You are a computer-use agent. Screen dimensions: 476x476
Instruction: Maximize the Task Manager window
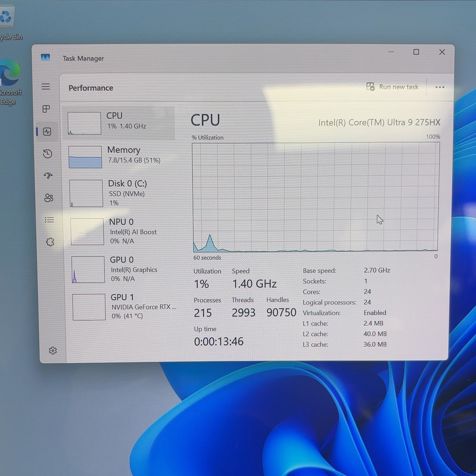pos(416,52)
